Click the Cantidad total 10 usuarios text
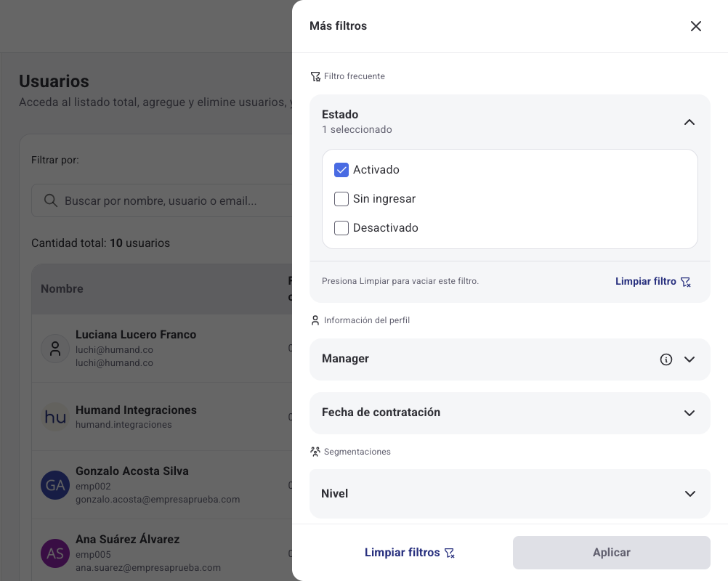Viewport: 728px width, 581px height. 100,243
